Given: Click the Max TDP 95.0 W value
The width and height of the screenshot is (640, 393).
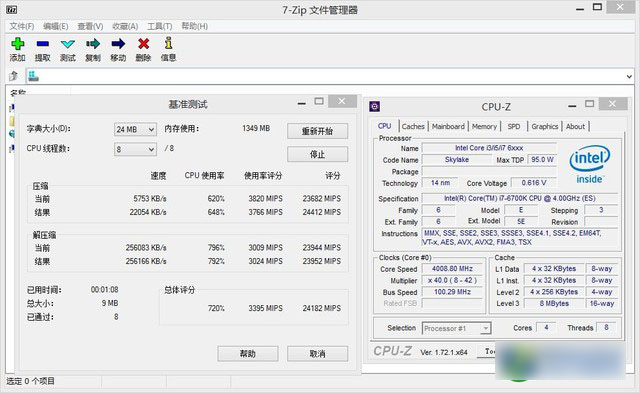Looking at the screenshot, I should click(542, 160).
